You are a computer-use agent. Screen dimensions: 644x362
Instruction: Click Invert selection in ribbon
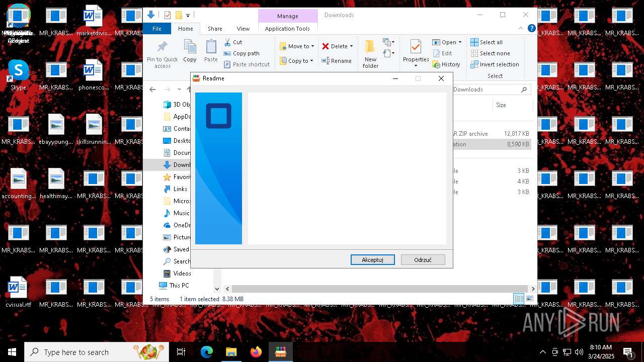pyautogui.click(x=495, y=64)
